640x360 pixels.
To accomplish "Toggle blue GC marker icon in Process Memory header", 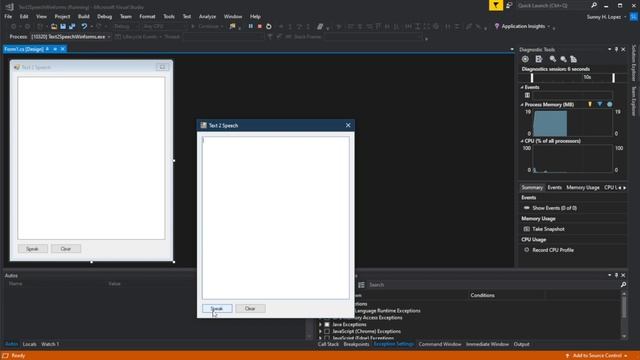I will 600,104.
